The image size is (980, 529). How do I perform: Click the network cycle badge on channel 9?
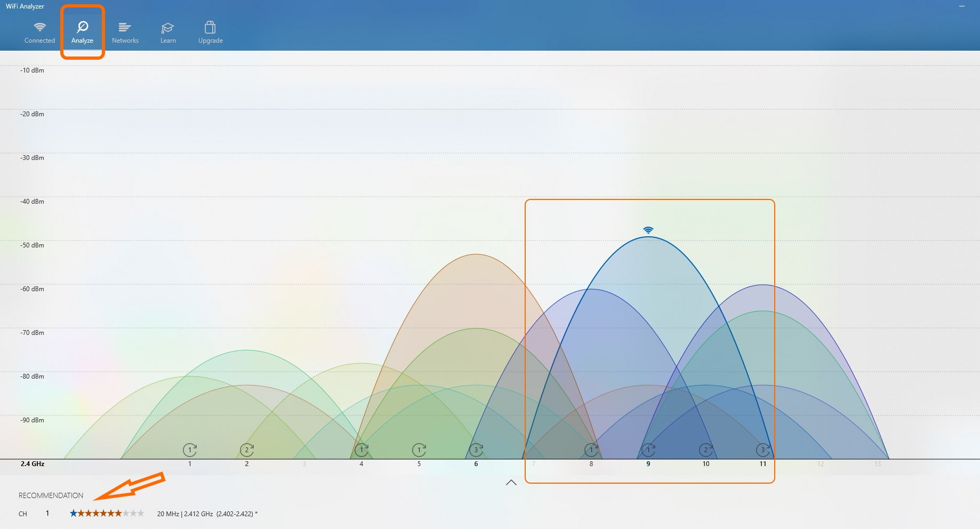click(x=648, y=450)
